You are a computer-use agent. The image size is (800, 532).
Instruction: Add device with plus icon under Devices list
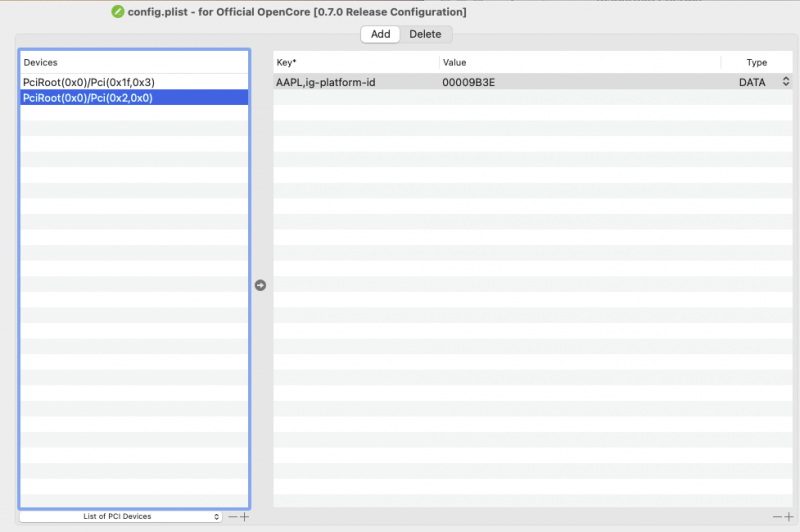(x=245, y=517)
